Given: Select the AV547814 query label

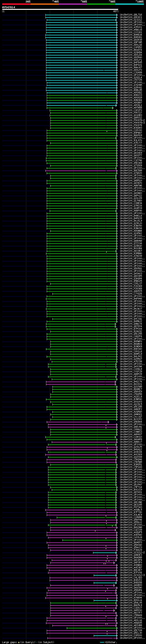Looking at the screenshot, I should 8,8.
